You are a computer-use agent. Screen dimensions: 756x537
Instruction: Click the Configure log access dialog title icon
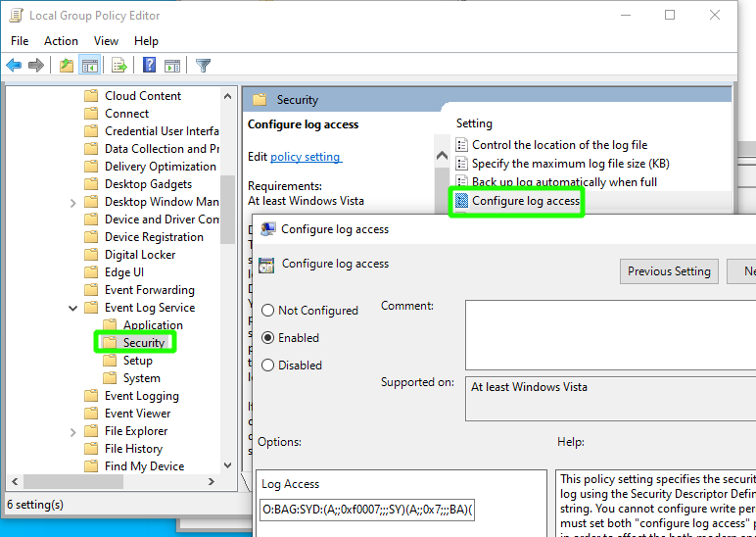[267, 229]
